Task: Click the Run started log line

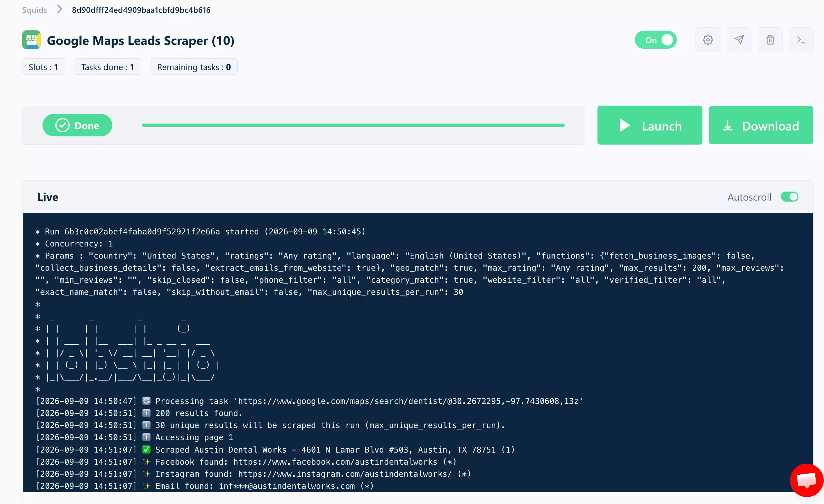Action: click(200, 232)
